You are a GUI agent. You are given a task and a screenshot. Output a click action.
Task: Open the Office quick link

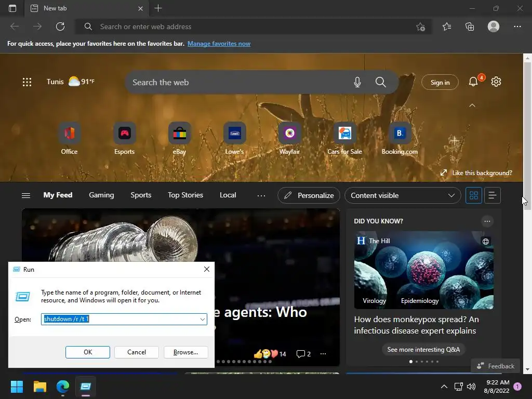click(69, 138)
